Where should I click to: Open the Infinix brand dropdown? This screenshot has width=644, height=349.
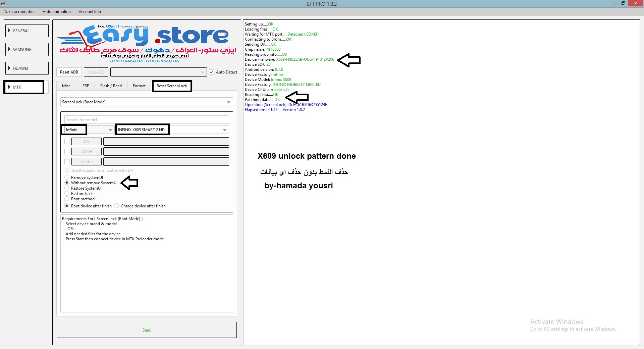[89, 130]
